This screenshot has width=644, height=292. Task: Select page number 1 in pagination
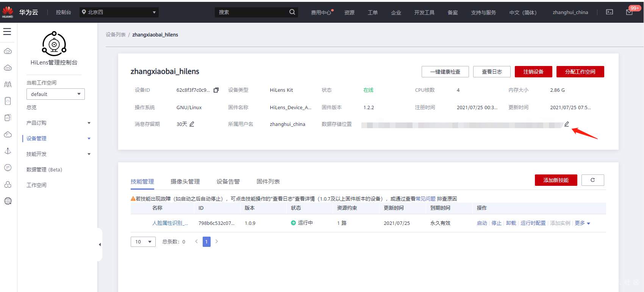pos(206,242)
